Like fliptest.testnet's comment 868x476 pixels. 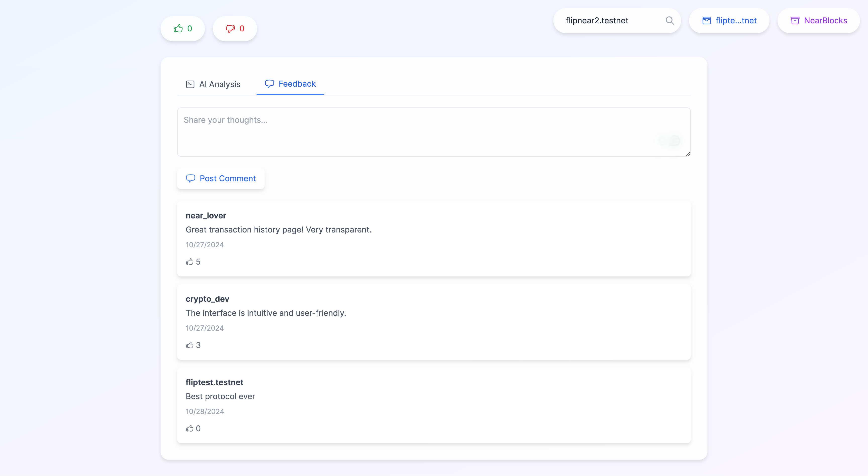(190, 428)
